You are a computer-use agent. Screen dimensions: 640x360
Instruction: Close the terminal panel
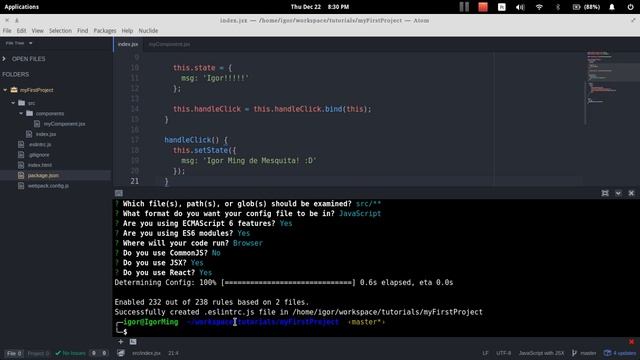[x=631, y=193]
